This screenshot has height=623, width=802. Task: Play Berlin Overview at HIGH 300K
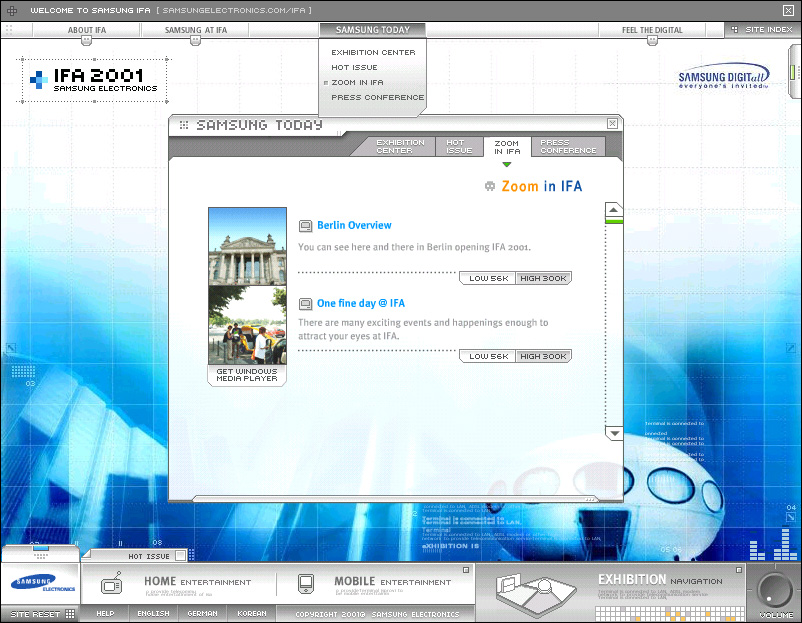(x=543, y=278)
